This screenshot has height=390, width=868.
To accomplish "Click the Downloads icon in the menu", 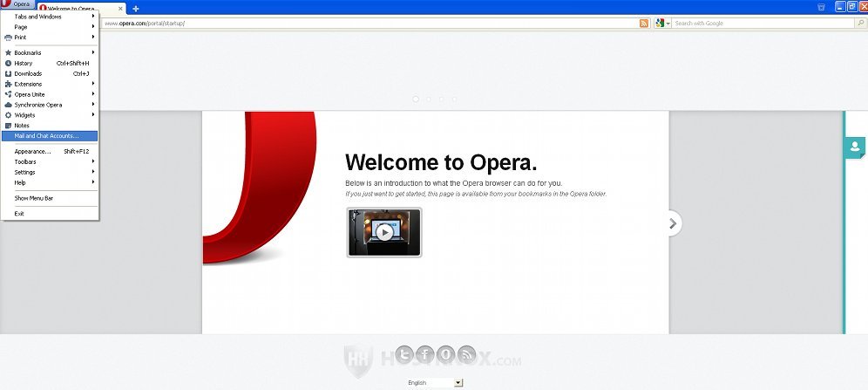I will pos(9,73).
